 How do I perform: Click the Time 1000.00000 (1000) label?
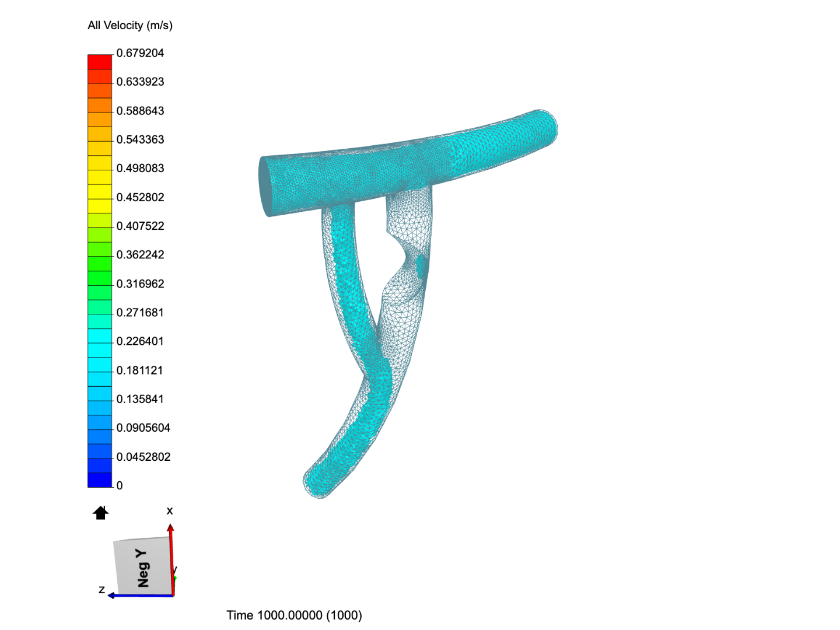(294, 615)
